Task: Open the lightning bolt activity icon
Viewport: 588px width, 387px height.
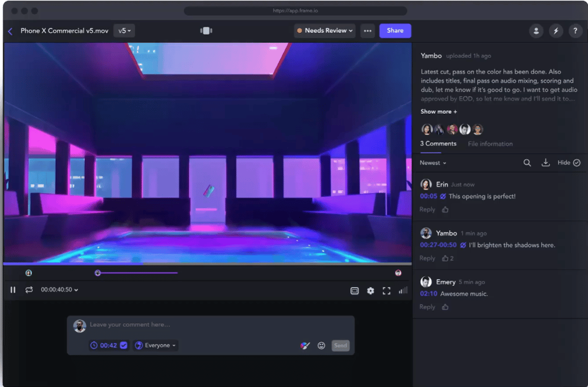Action: click(556, 31)
